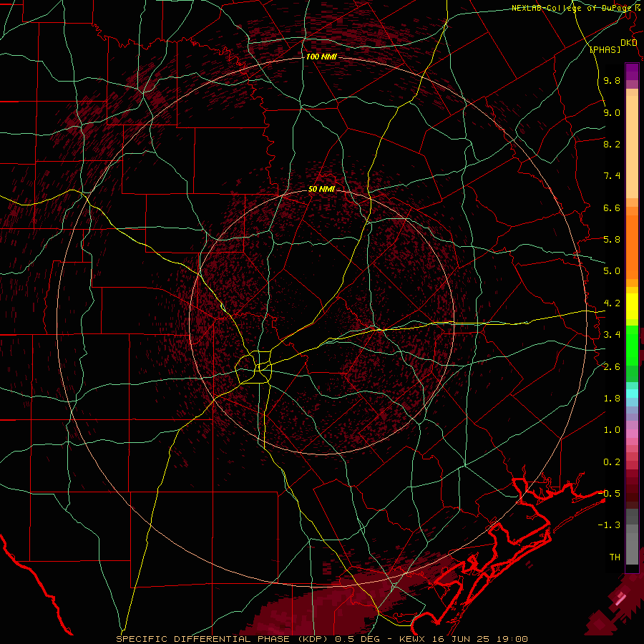
Task: Click the '100 NMI' range ring label
Action: (x=321, y=57)
